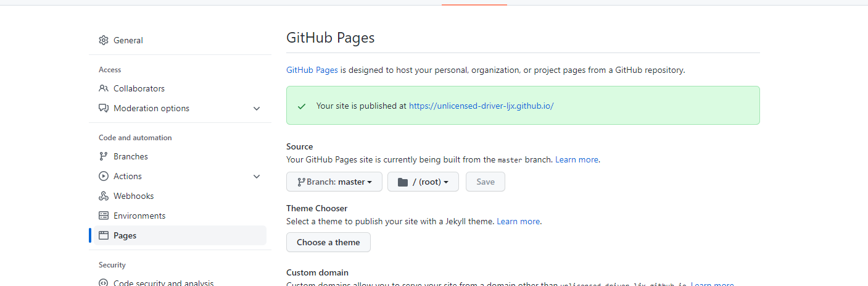Image resolution: width=868 pixels, height=286 pixels.
Task: Click the 'master' code text in Source description
Action: click(x=510, y=160)
